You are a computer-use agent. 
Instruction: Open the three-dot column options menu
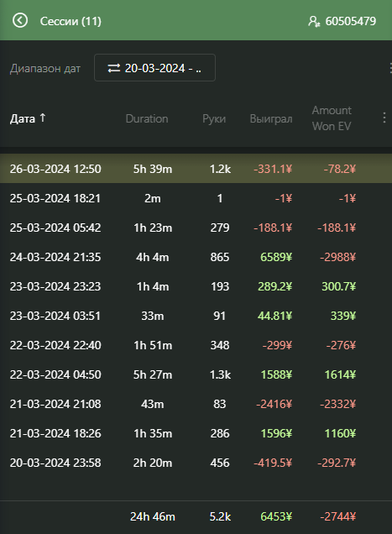tap(384, 118)
